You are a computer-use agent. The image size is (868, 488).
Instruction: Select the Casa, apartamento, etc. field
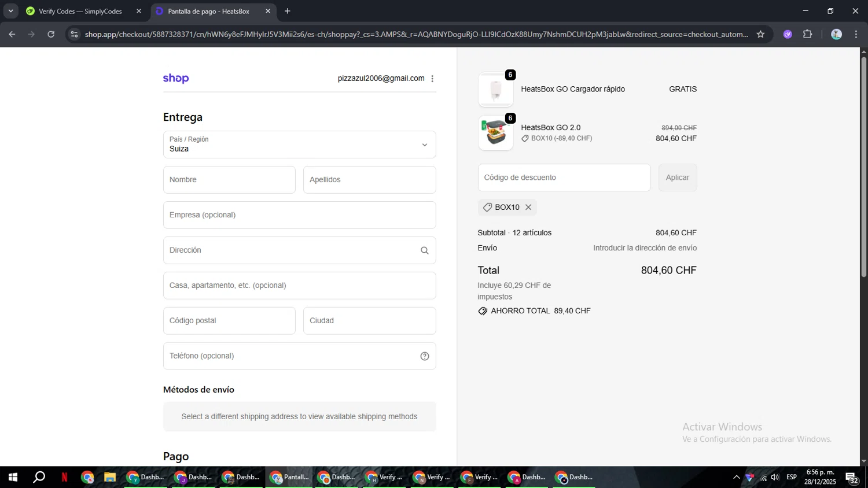pyautogui.click(x=299, y=286)
